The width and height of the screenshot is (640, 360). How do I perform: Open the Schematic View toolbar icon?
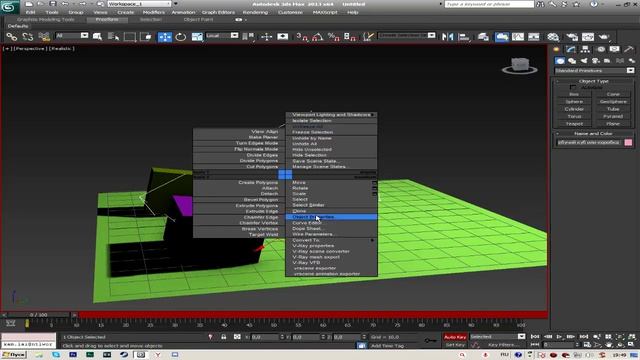(x=533, y=37)
